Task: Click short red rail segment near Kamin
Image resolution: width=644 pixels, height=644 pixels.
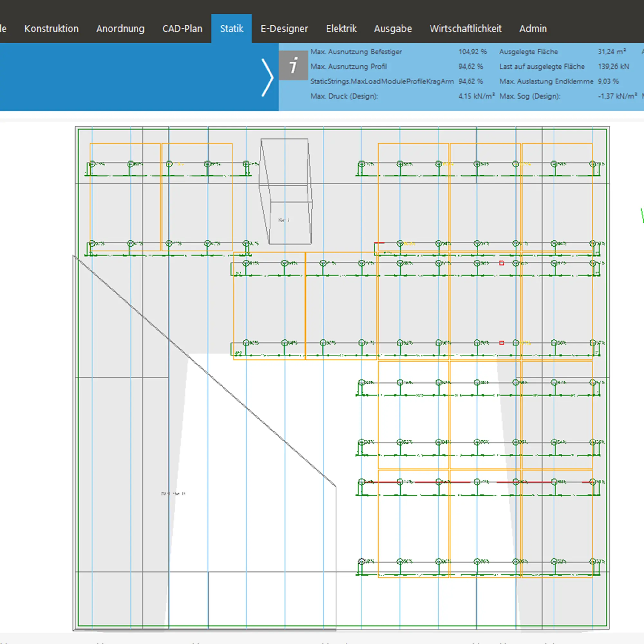Action: pos(379,243)
